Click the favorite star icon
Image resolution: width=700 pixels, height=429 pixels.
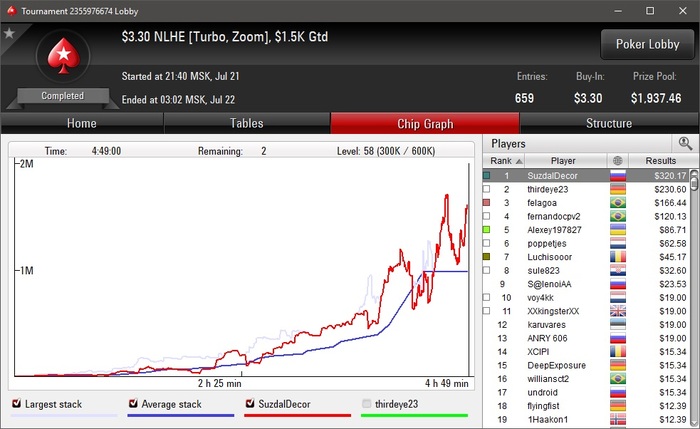tap(9, 33)
